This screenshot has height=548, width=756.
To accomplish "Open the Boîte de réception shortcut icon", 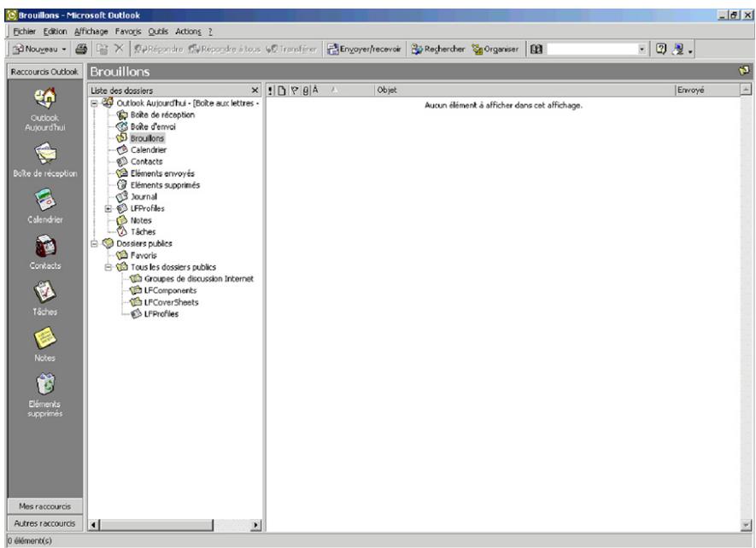I will 44,154.
